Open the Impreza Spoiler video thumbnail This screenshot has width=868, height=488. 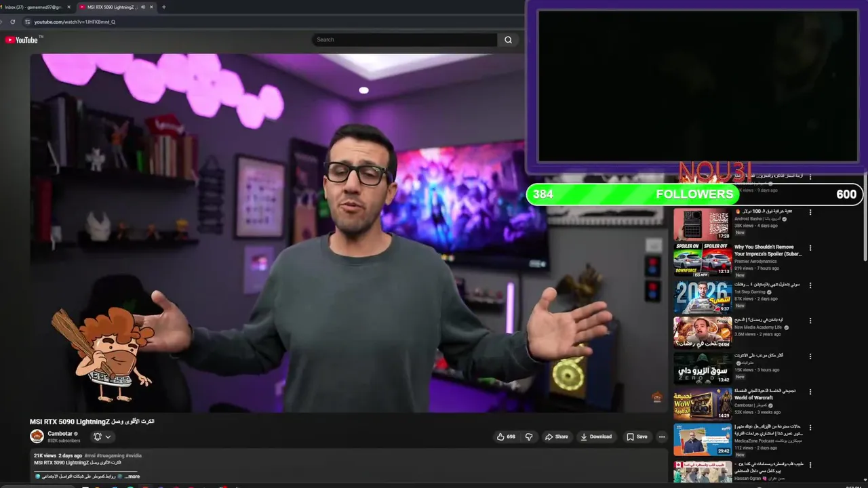(x=702, y=260)
